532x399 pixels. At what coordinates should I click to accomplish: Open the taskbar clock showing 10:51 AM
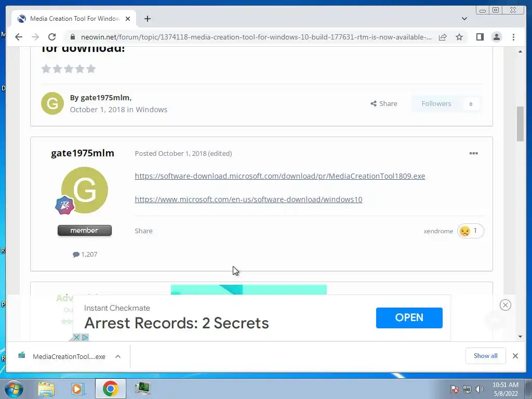[505, 389]
